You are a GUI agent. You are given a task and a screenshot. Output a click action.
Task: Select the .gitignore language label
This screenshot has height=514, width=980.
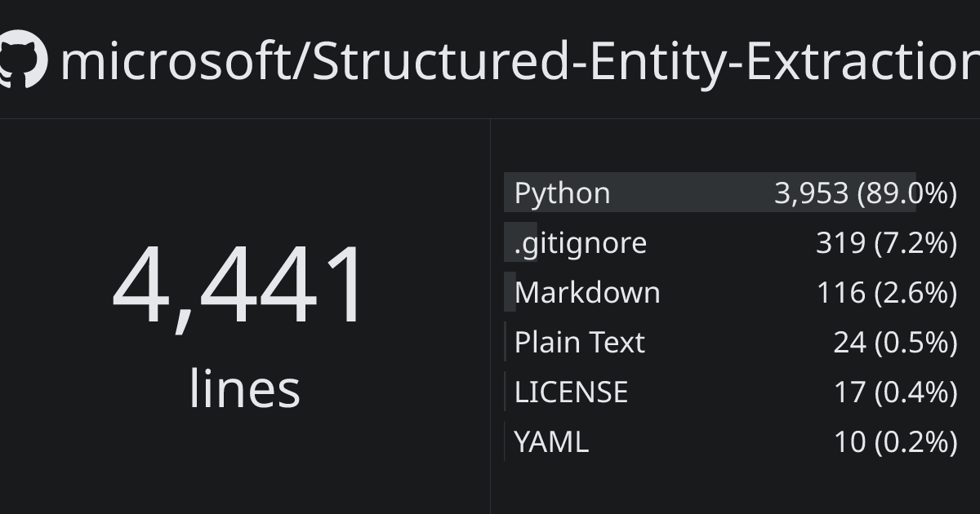pyautogui.click(x=580, y=243)
